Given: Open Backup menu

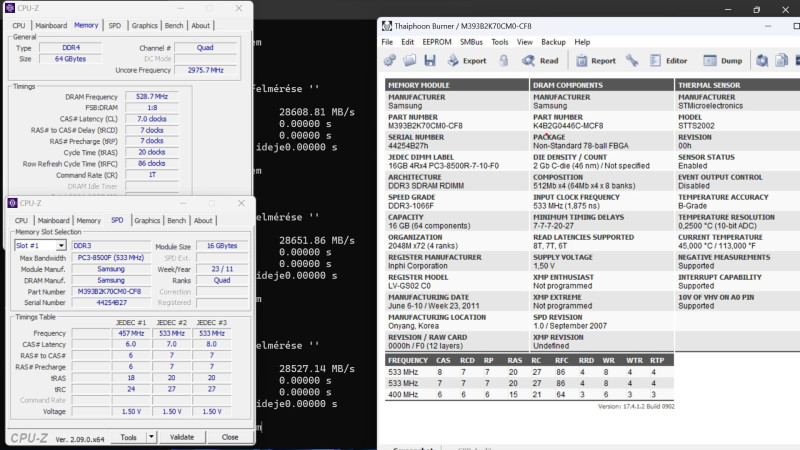Looking at the screenshot, I should click(x=553, y=42).
